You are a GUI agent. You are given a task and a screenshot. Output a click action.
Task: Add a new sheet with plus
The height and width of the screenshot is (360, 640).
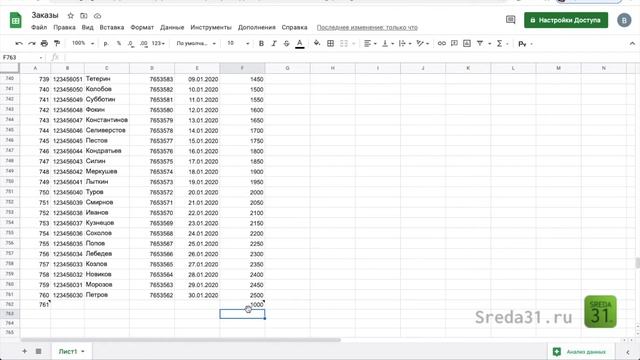pyautogui.click(x=24, y=351)
